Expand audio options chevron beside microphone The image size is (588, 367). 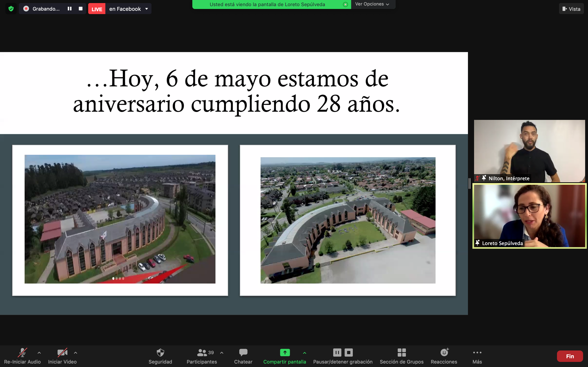[39, 353]
